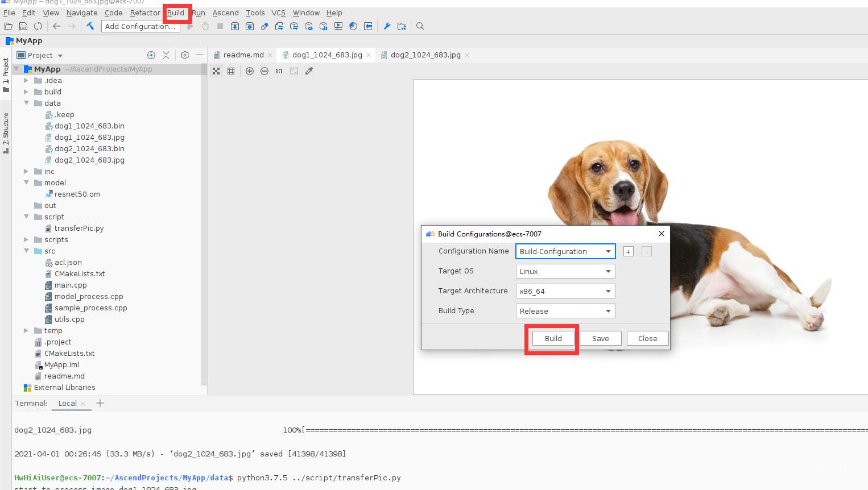Toggle the 1: Project side tool window
This screenshot has width=868, height=490.
(x=6, y=75)
